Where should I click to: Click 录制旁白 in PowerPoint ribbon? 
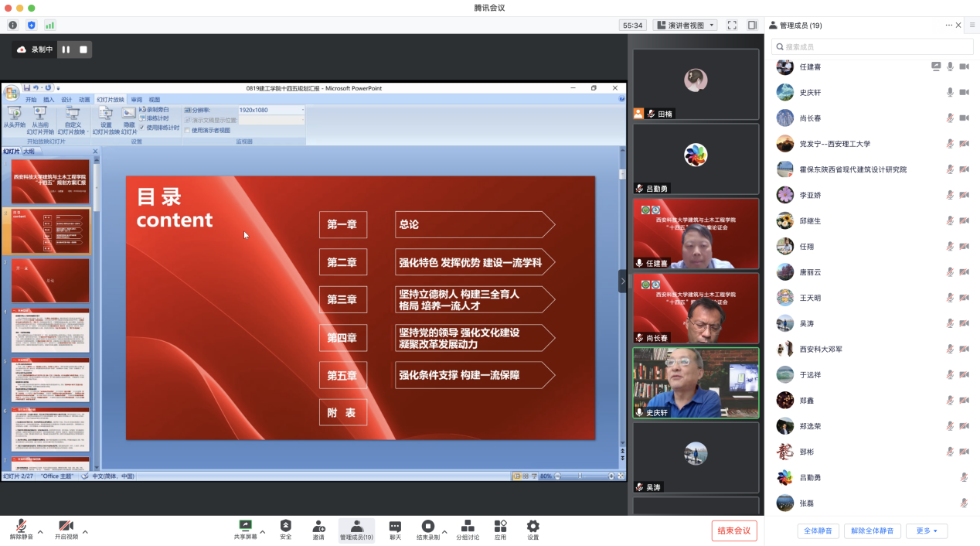point(154,110)
